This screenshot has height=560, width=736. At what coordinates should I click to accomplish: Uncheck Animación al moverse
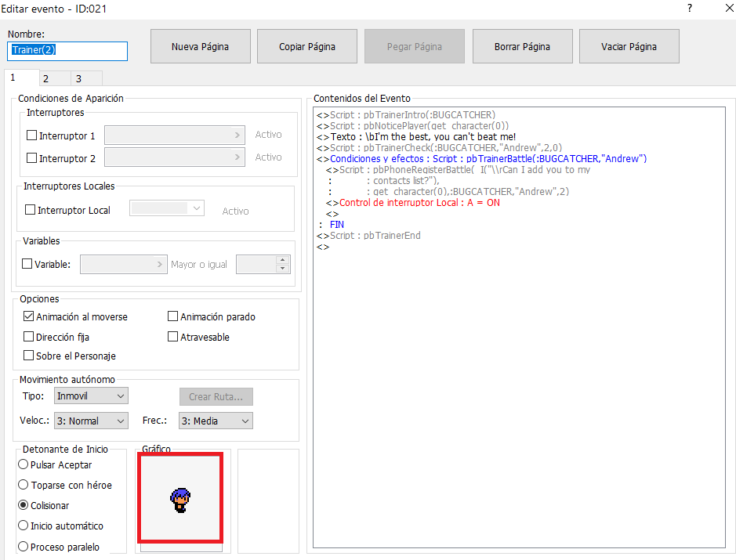(x=30, y=317)
